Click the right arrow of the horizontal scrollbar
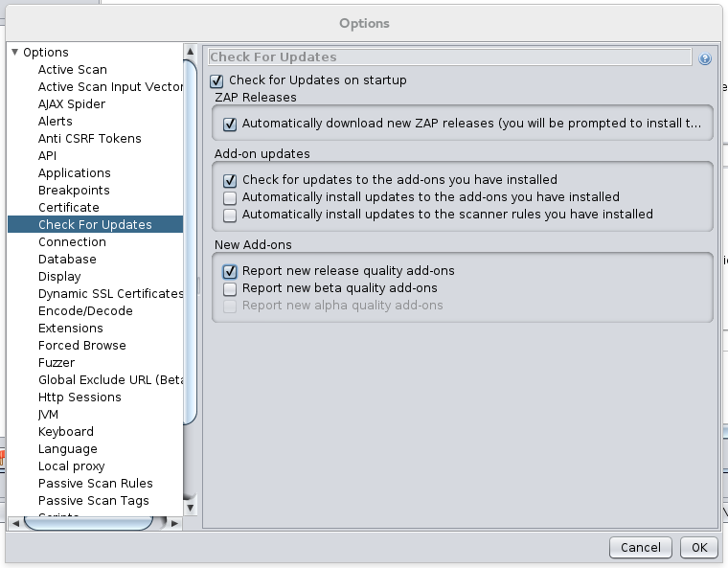The height and width of the screenshot is (568, 728). point(174,523)
